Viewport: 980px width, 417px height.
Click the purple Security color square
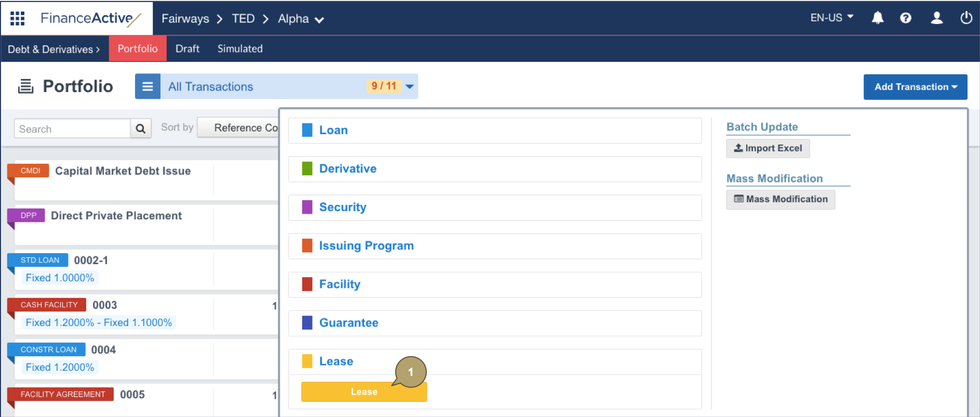pyautogui.click(x=307, y=207)
